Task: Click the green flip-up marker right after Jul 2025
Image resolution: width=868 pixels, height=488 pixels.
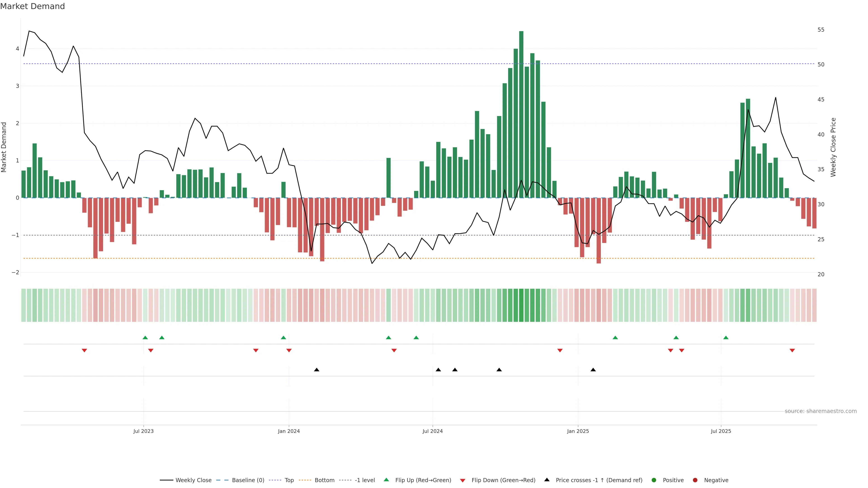Action: tap(726, 338)
